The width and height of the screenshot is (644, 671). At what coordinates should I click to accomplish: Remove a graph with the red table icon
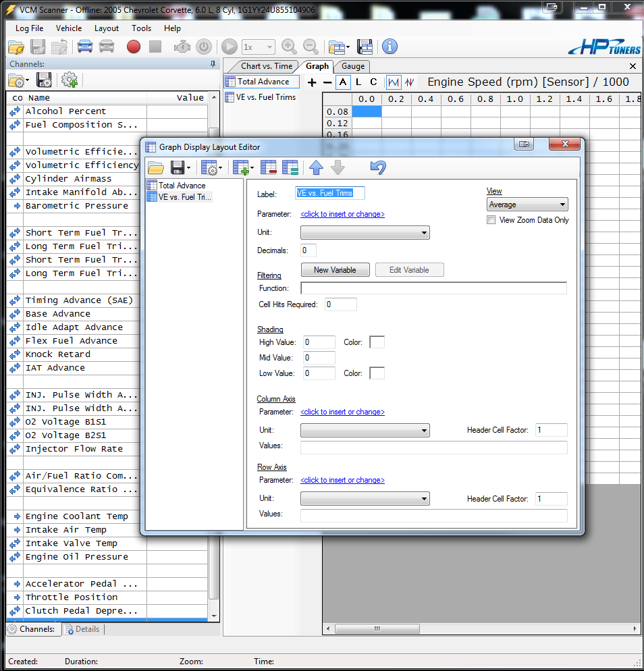click(268, 167)
